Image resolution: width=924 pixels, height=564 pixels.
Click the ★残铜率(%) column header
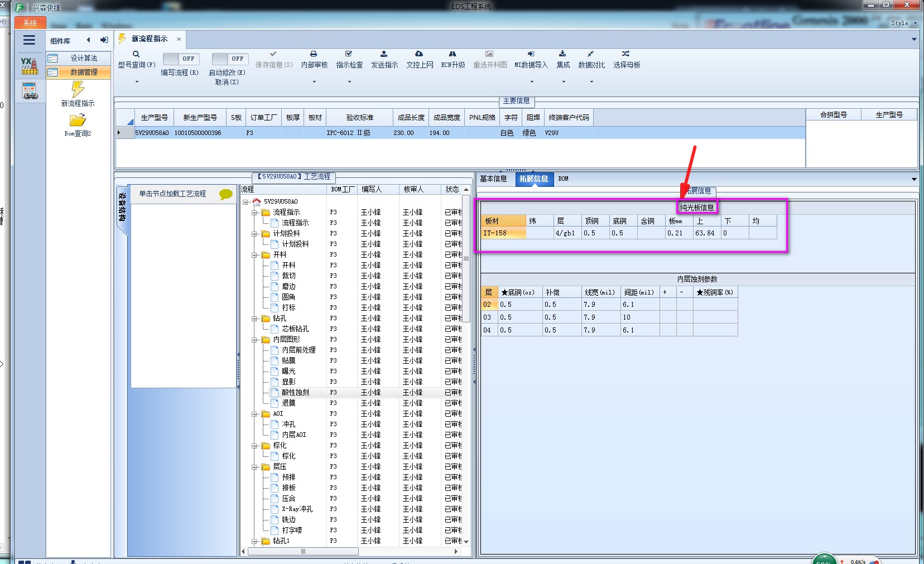point(715,292)
